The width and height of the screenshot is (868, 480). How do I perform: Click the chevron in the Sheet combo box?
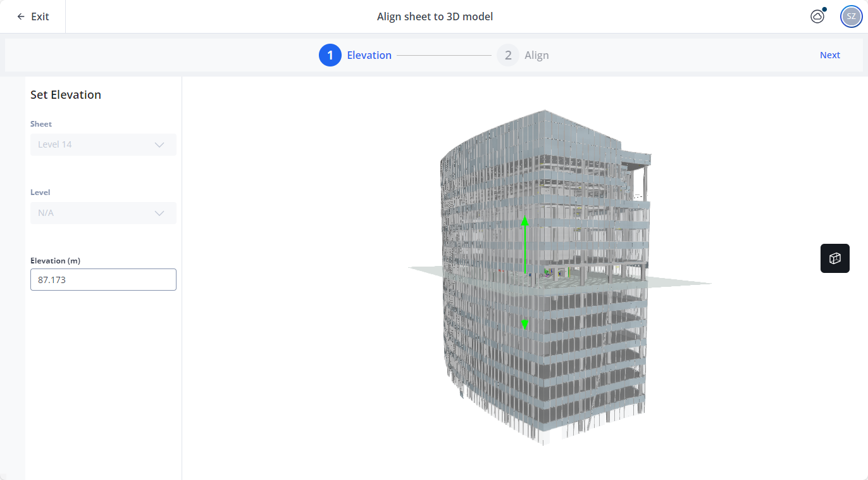[159, 145]
